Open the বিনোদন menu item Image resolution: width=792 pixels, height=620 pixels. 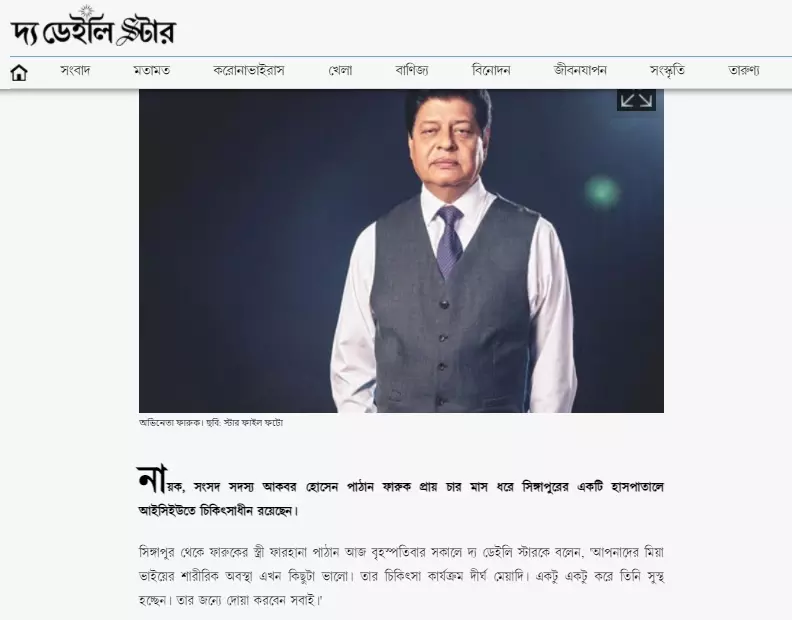[491, 70]
